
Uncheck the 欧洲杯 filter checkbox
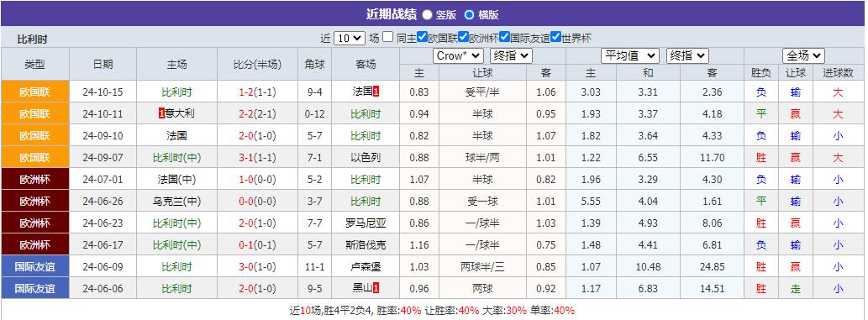[463, 37]
